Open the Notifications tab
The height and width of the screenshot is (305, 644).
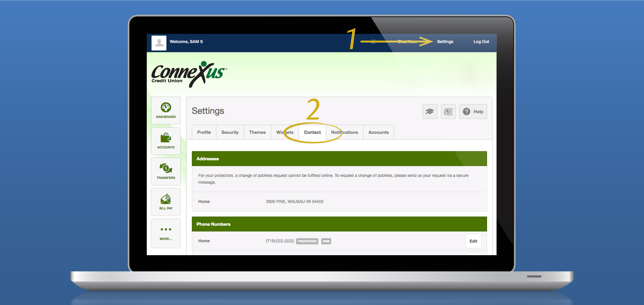click(344, 132)
